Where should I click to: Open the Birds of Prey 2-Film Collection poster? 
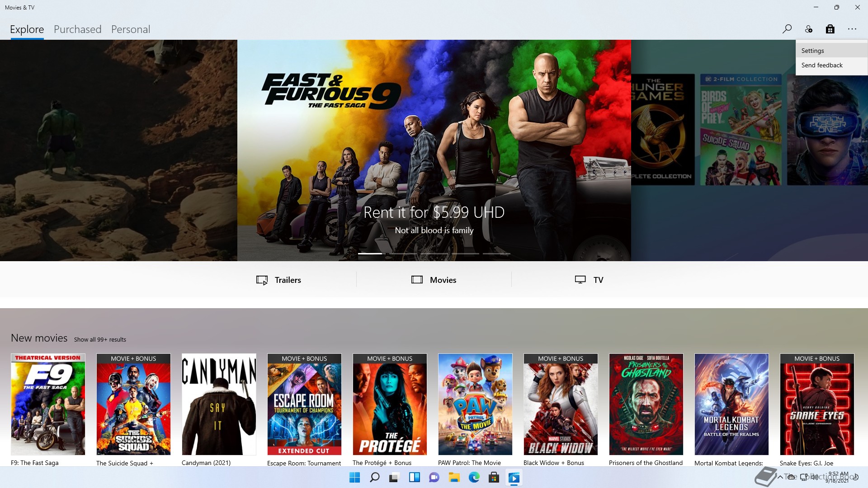pos(741,130)
